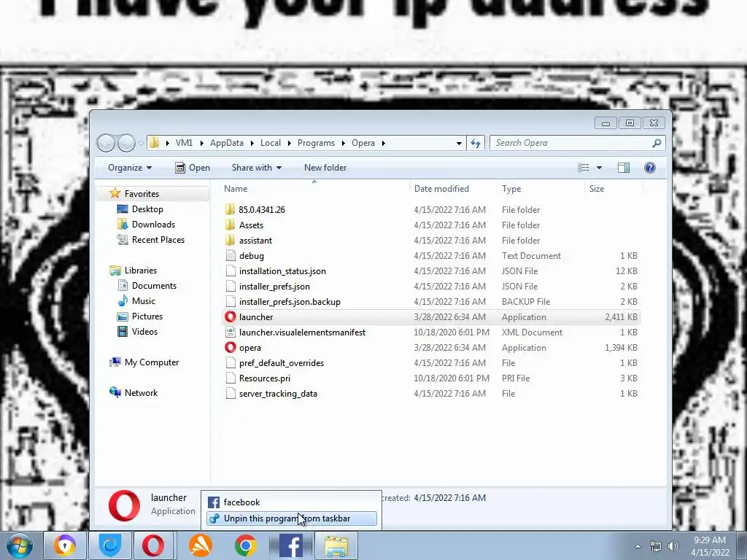Image resolution: width=747 pixels, height=560 pixels.
Task: Click launcher.visualelementsmanifest XML file icon
Action: point(231,332)
